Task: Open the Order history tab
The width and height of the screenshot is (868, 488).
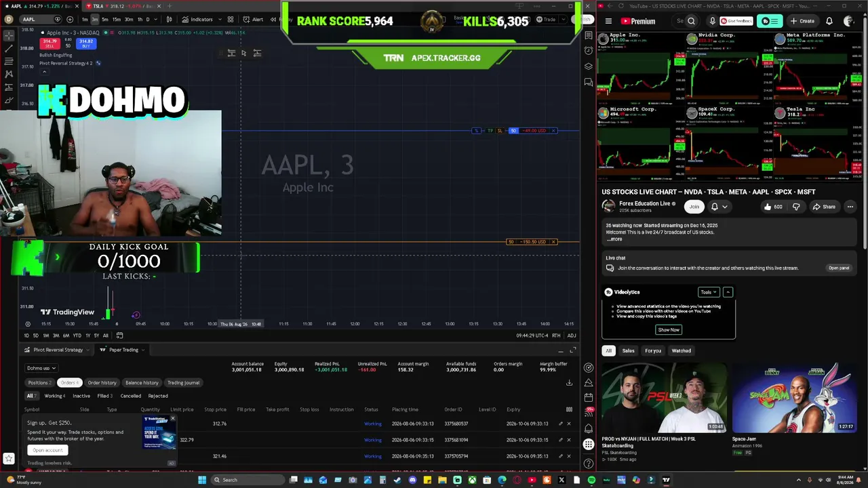Action: tap(102, 383)
